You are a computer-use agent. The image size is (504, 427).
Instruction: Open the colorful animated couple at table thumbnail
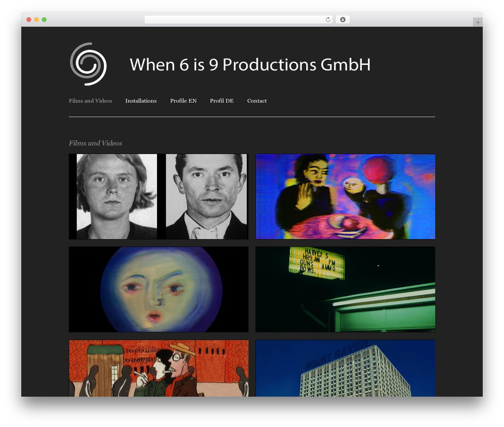(345, 197)
